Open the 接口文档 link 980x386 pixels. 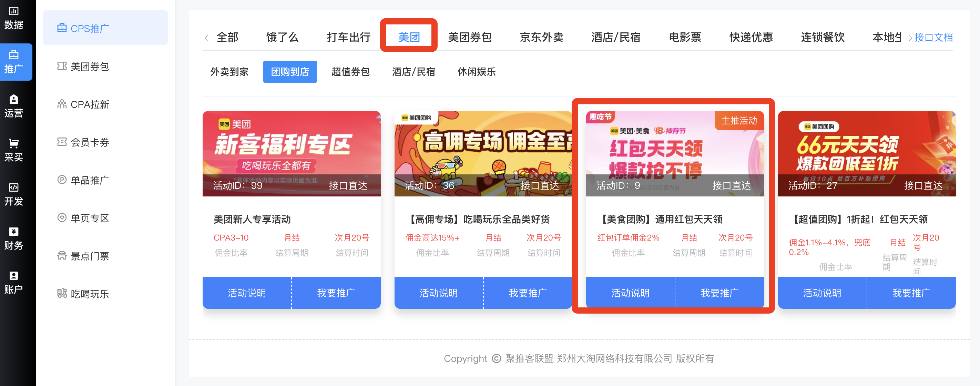933,37
